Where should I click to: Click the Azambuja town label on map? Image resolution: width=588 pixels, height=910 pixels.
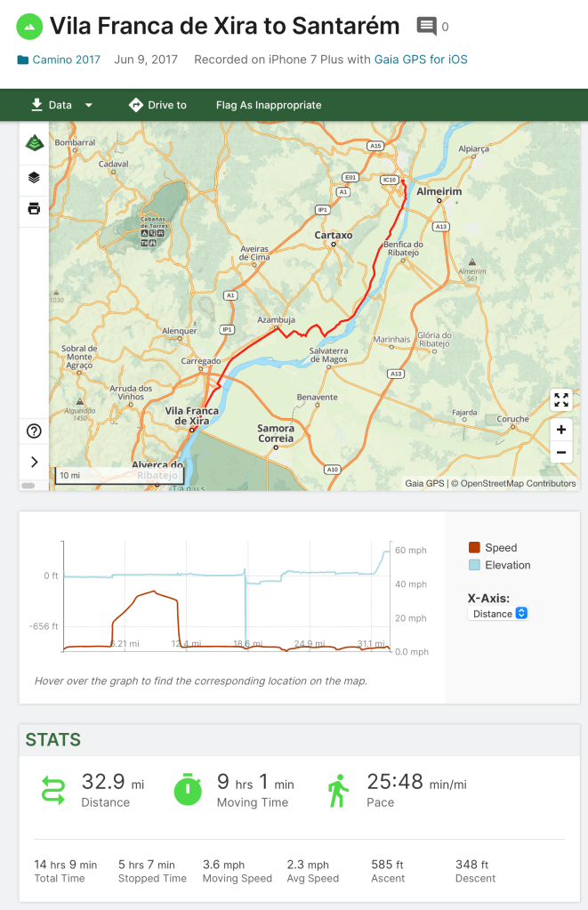275,320
